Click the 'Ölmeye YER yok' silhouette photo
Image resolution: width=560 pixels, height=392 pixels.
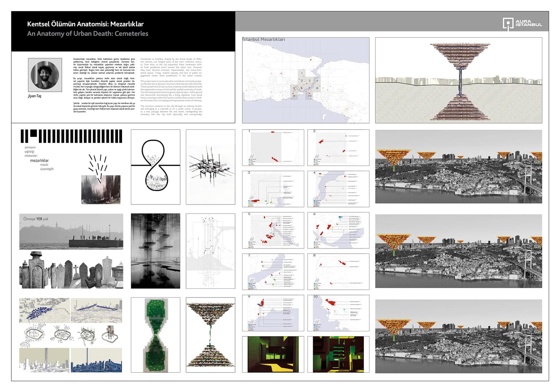click(71, 231)
